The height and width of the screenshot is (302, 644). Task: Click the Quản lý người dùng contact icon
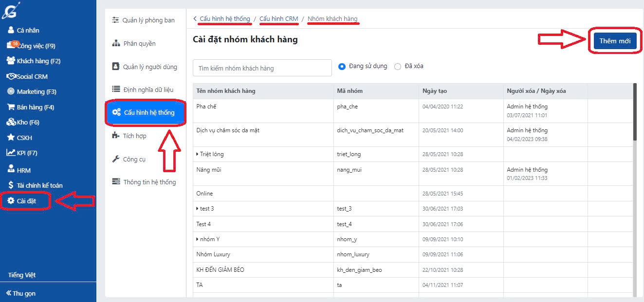(x=115, y=66)
